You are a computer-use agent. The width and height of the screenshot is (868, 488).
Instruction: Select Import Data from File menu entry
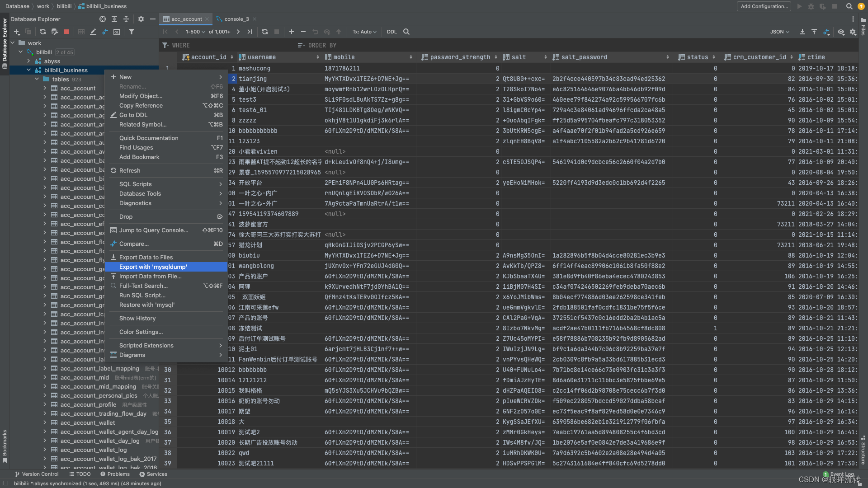pyautogui.click(x=166, y=277)
